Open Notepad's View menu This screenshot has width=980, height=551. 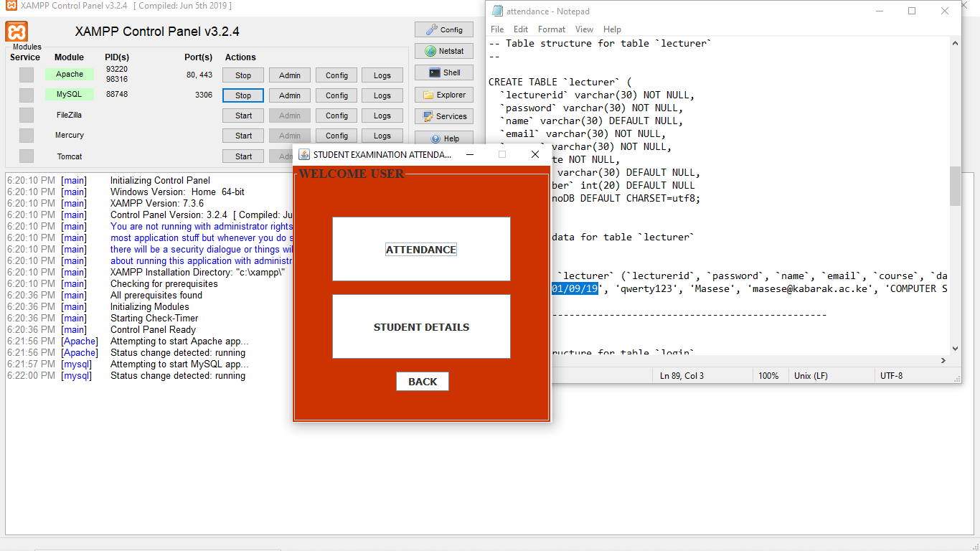[x=584, y=29]
